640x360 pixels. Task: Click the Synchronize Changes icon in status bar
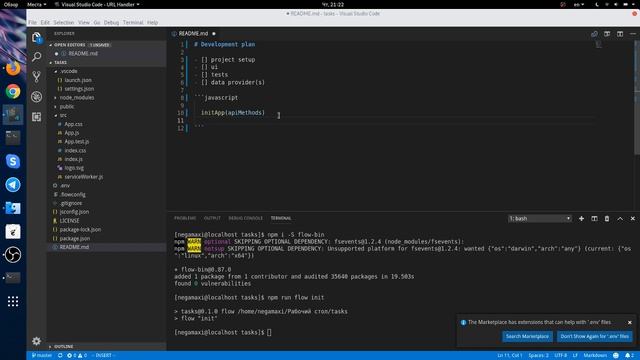point(60,356)
